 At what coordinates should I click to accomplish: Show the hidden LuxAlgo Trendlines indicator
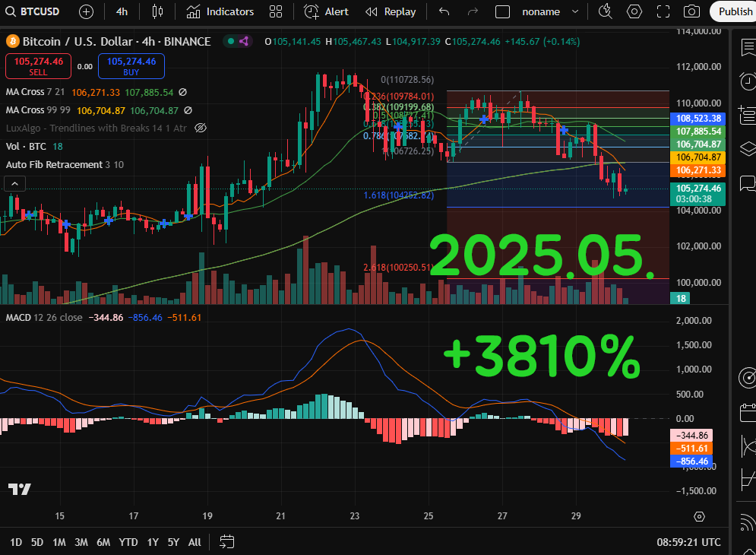(201, 128)
